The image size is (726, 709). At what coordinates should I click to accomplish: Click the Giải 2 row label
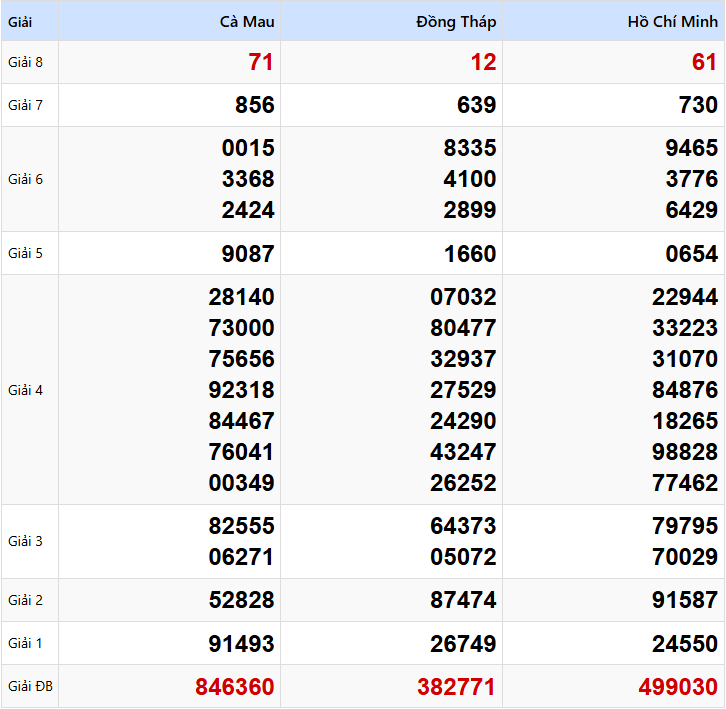click(x=25, y=600)
